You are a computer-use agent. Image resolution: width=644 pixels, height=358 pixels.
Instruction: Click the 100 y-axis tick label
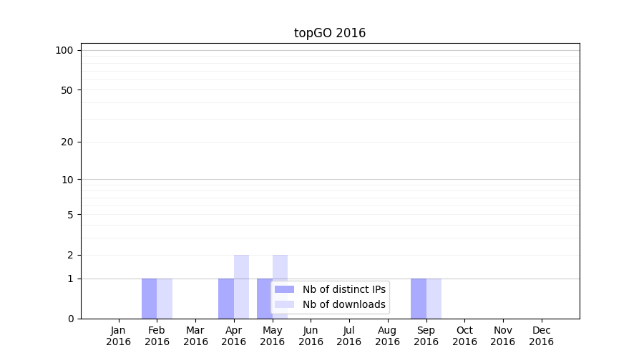coord(64,50)
